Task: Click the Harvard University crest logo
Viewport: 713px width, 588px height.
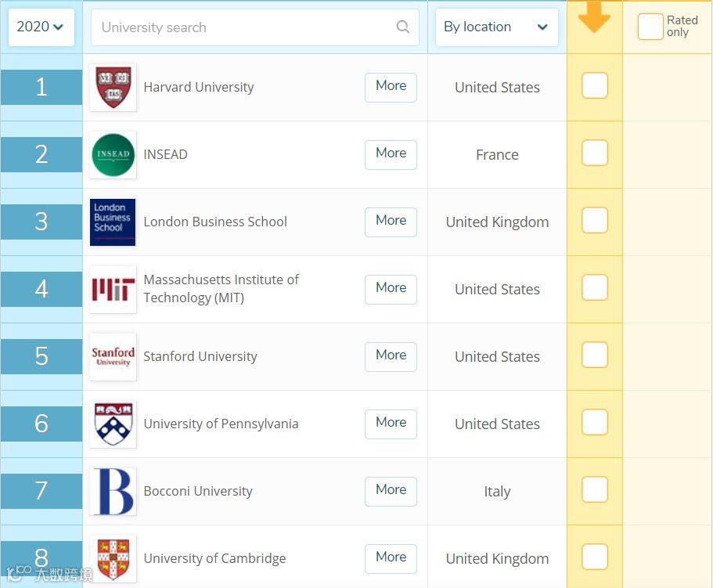Action: (x=113, y=87)
